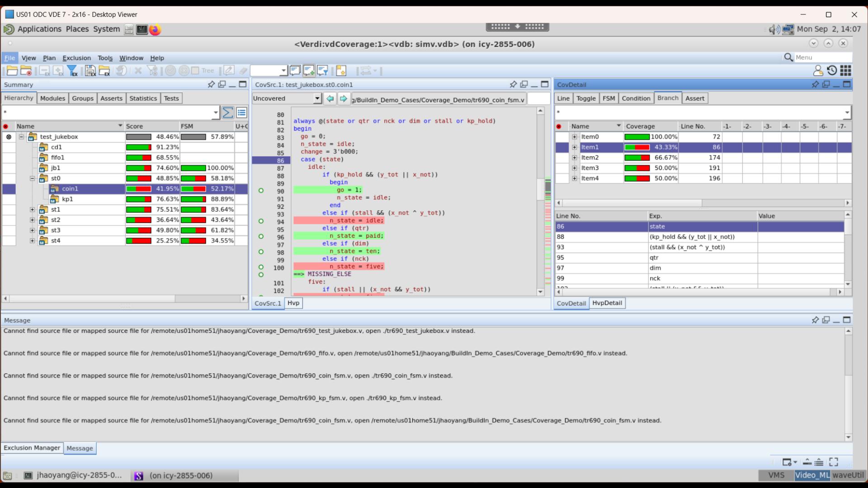
Task: Click the speech bubble comment toolbar icon
Action: (x=295, y=70)
